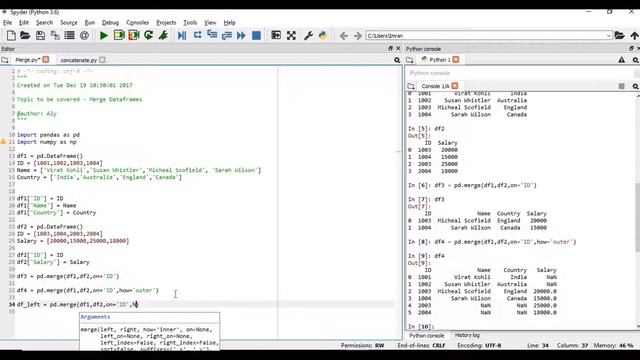The height and width of the screenshot is (360, 640).
Task: Switch to the concatenate.py editor tab
Action: coord(79,60)
